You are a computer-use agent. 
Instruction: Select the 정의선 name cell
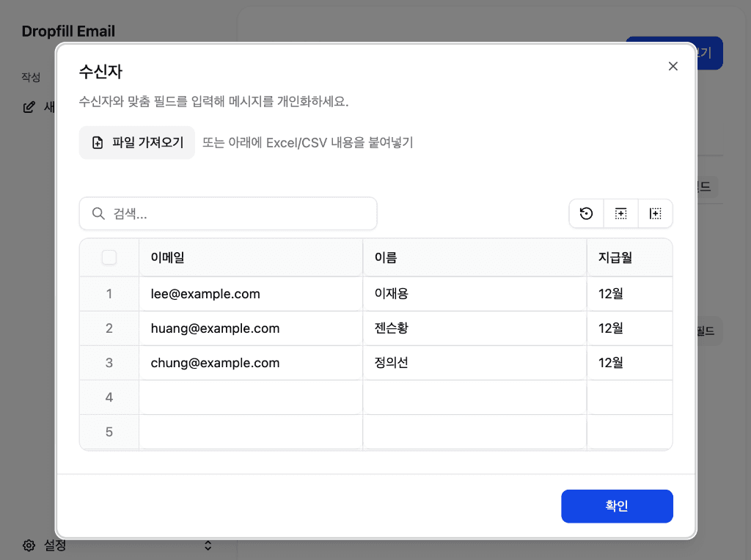coord(474,363)
